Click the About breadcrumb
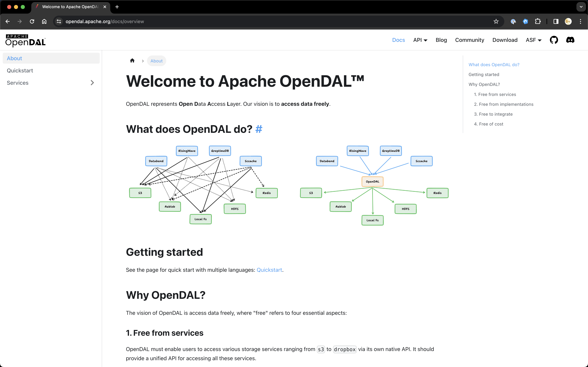Viewport: 588px width, 367px height. coord(156,61)
